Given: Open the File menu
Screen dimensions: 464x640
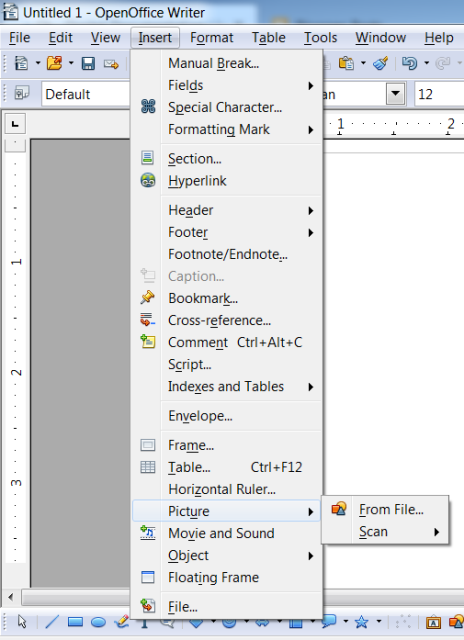Looking at the screenshot, I should [x=19, y=38].
